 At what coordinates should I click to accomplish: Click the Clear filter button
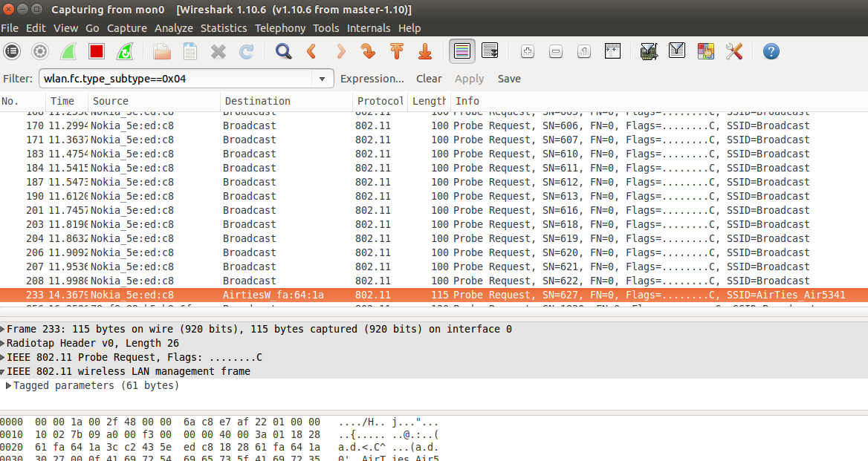click(429, 79)
